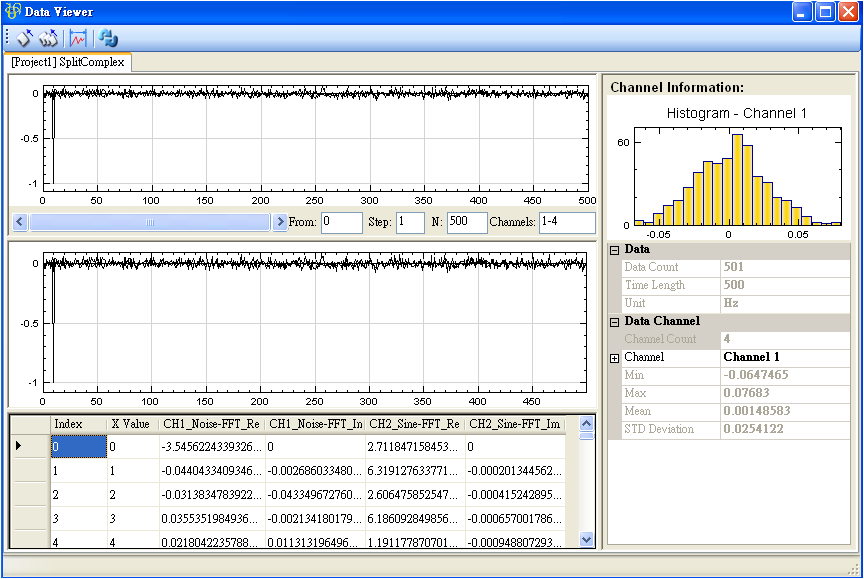Click the toolbar drag grip handle
Viewport: 864px width, 579px height.
[x=8, y=38]
